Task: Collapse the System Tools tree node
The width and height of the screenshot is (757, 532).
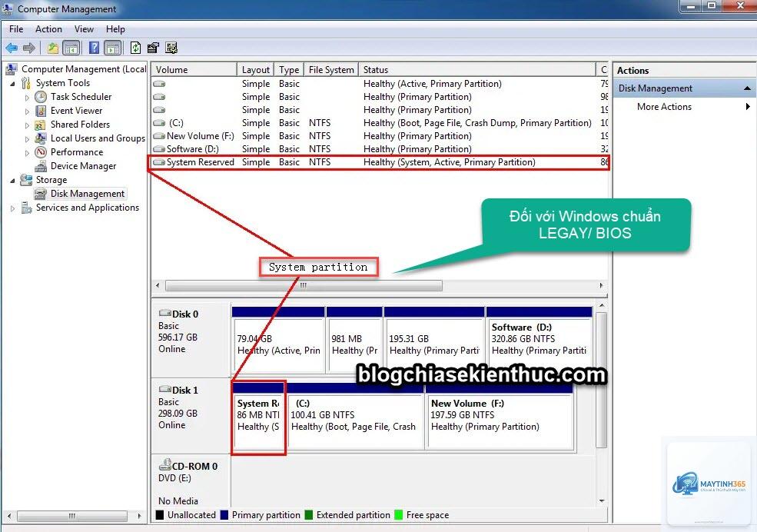Action: pyautogui.click(x=13, y=84)
